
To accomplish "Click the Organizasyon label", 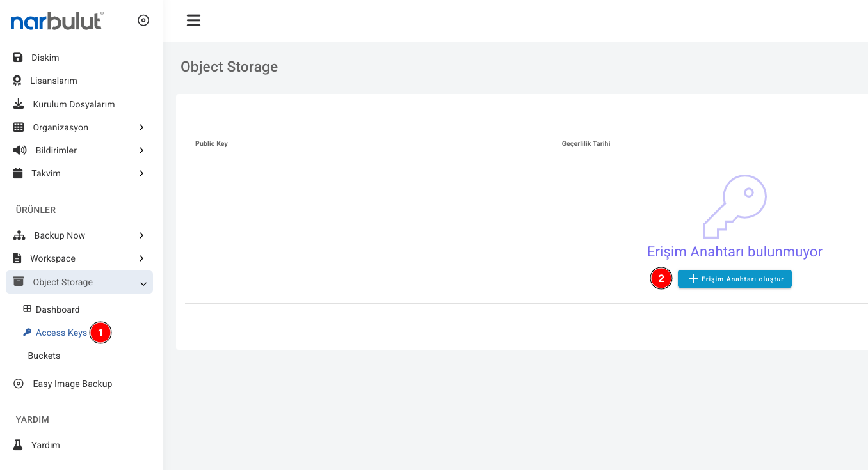I will click(61, 127).
